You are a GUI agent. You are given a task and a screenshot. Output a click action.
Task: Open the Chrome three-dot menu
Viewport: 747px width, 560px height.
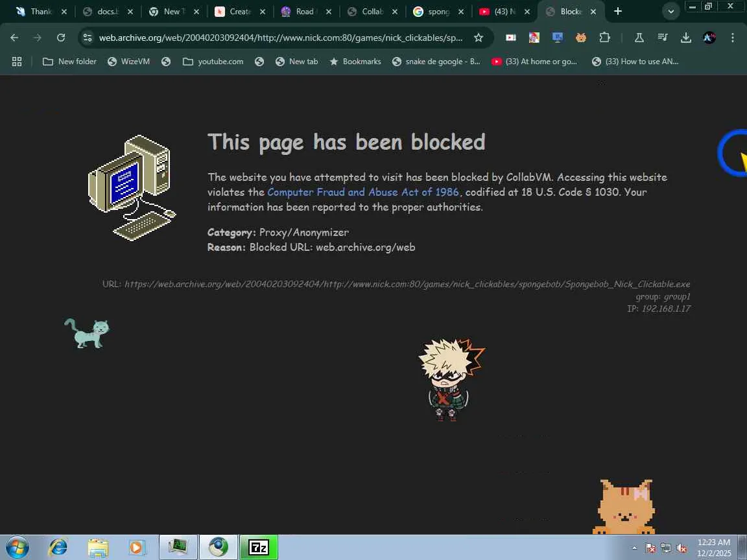(733, 38)
